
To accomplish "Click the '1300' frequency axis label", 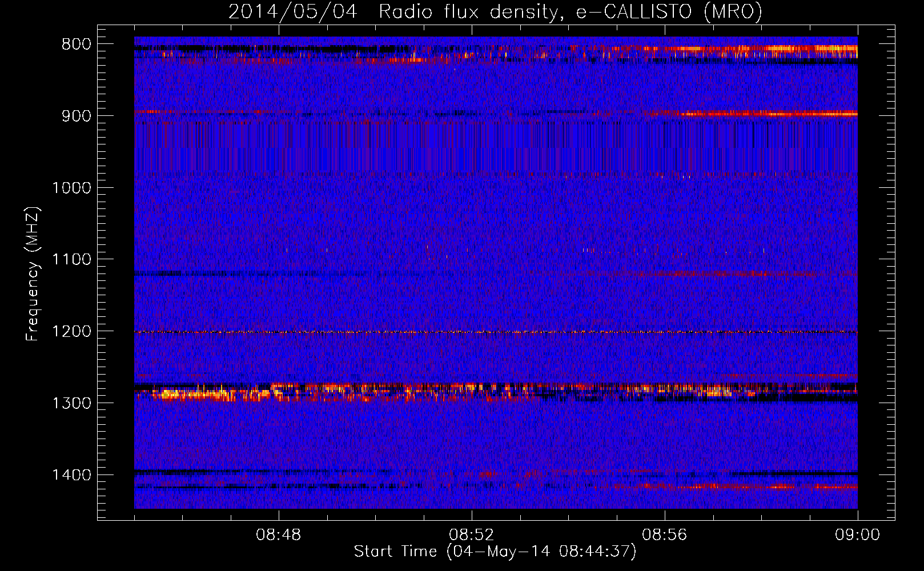I will coord(72,403).
